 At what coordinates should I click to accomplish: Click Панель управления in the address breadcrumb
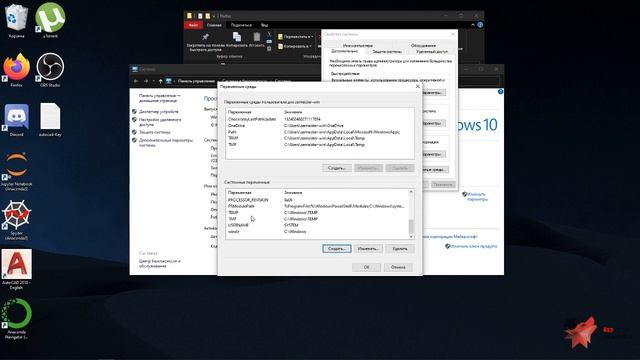coord(196,81)
